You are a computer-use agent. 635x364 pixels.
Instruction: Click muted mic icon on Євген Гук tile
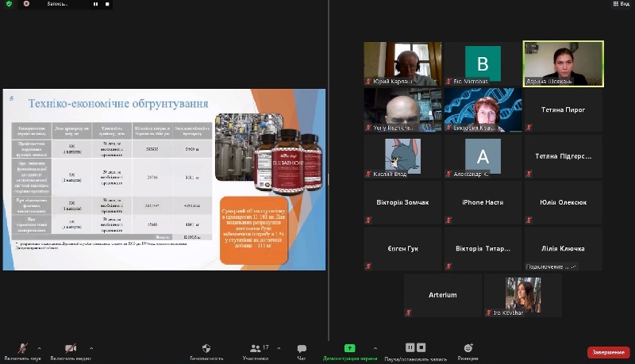coord(368,266)
